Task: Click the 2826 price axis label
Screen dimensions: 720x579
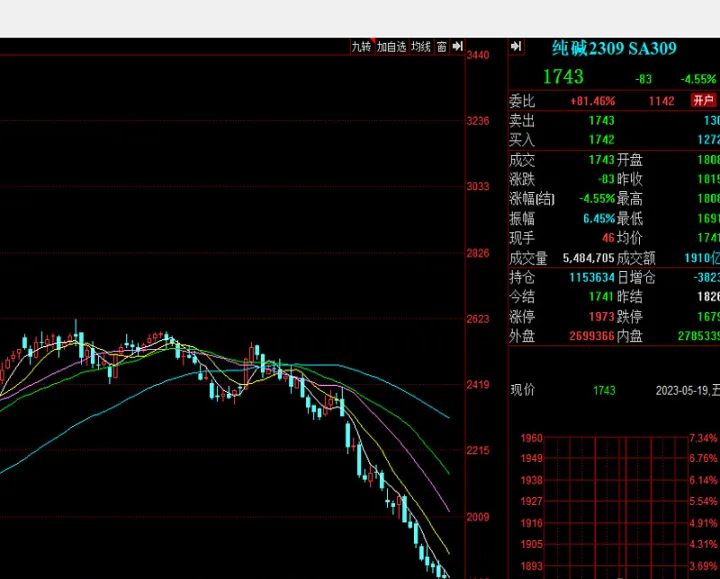Action: click(478, 253)
